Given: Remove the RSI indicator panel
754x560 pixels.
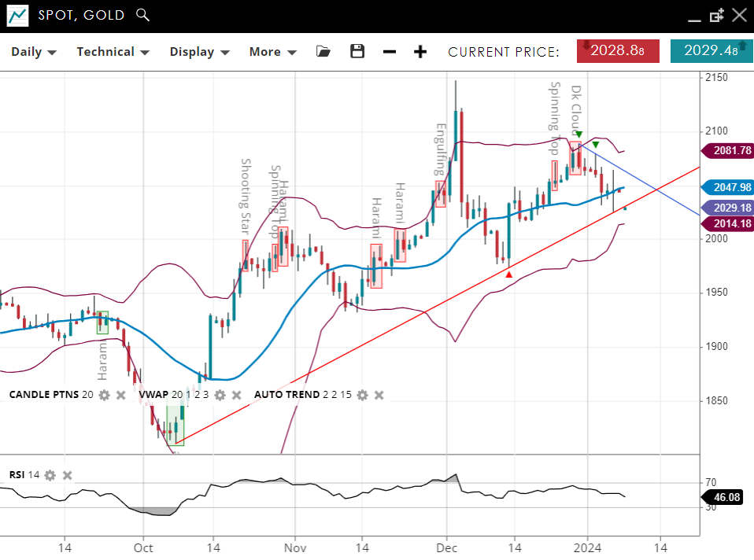Looking at the screenshot, I should 68,475.
